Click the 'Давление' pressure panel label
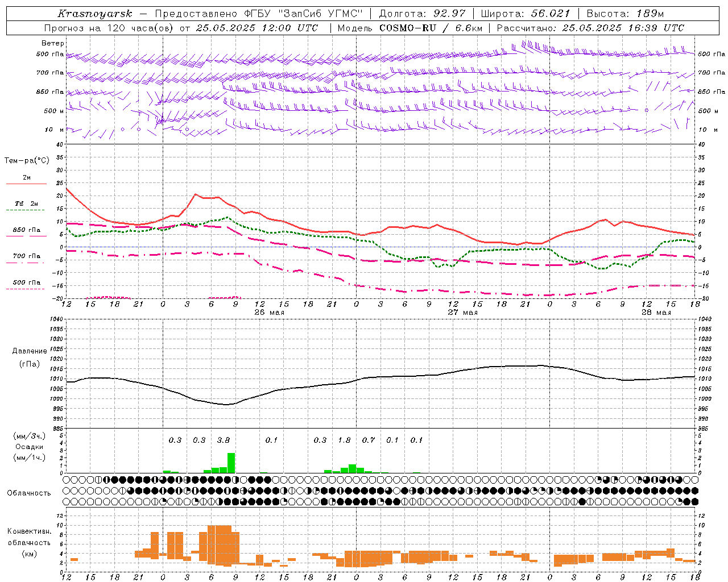Image resolution: width=728 pixels, height=582 pixels. [x=29, y=351]
